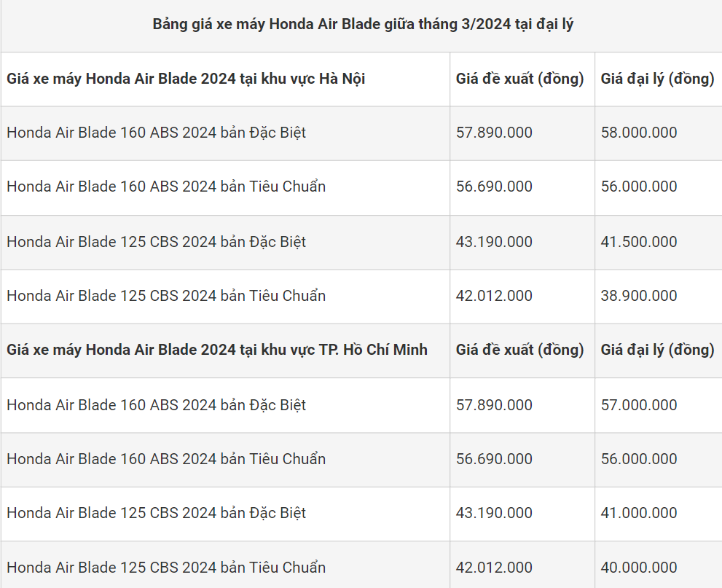Click the dealer price 57.000.000
Viewport: 722px width, 588px height.
(x=639, y=405)
